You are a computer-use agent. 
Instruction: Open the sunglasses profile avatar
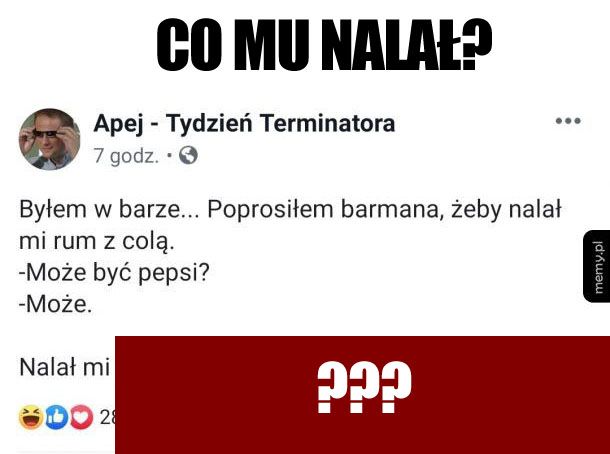point(49,139)
